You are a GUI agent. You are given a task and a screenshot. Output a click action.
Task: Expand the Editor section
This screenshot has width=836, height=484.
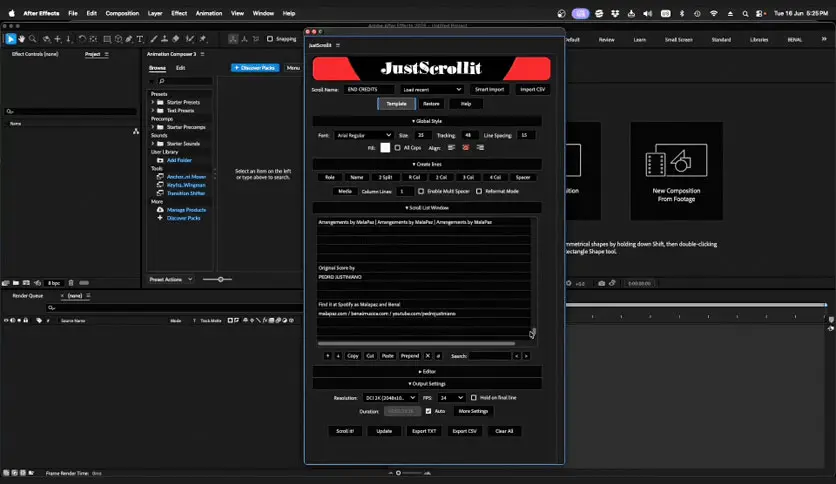point(427,372)
